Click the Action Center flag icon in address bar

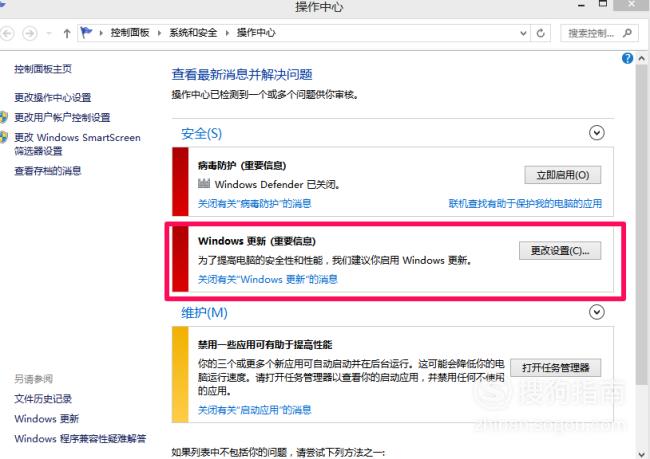[86, 32]
